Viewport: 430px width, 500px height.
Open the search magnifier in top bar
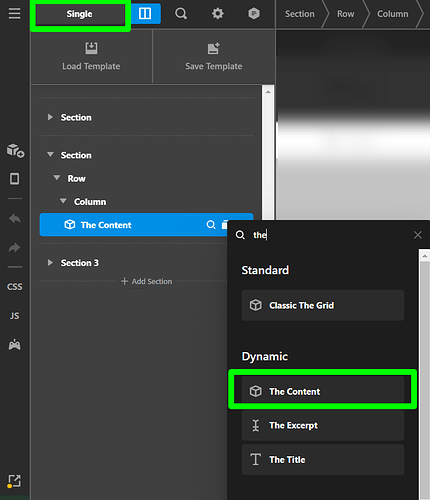[x=181, y=14]
